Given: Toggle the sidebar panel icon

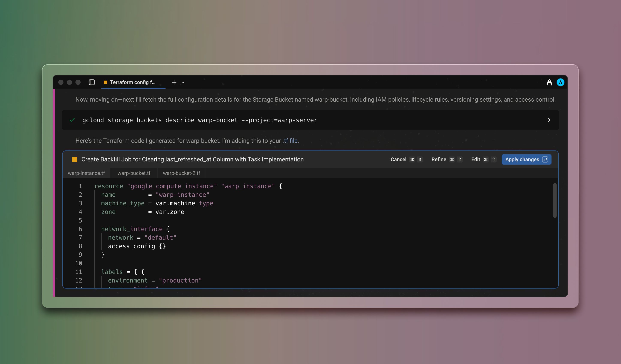Looking at the screenshot, I should point(92,82).
